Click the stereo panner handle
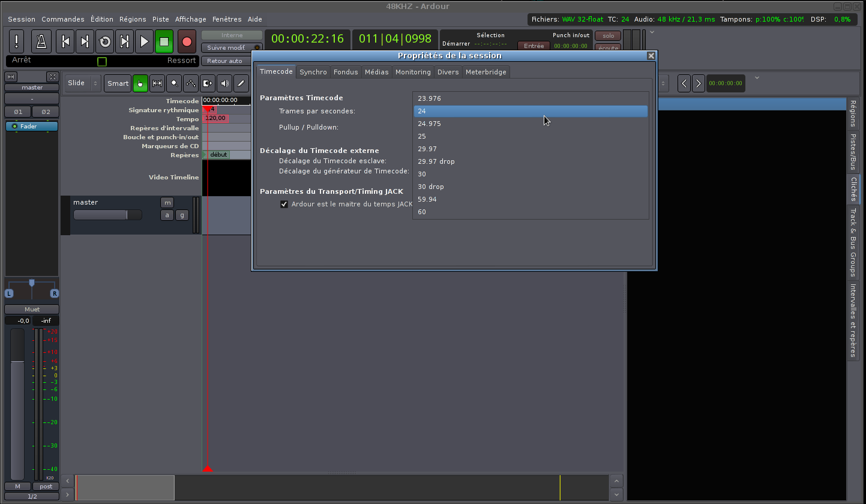866x504 pixels. click(x=32, y=283)
